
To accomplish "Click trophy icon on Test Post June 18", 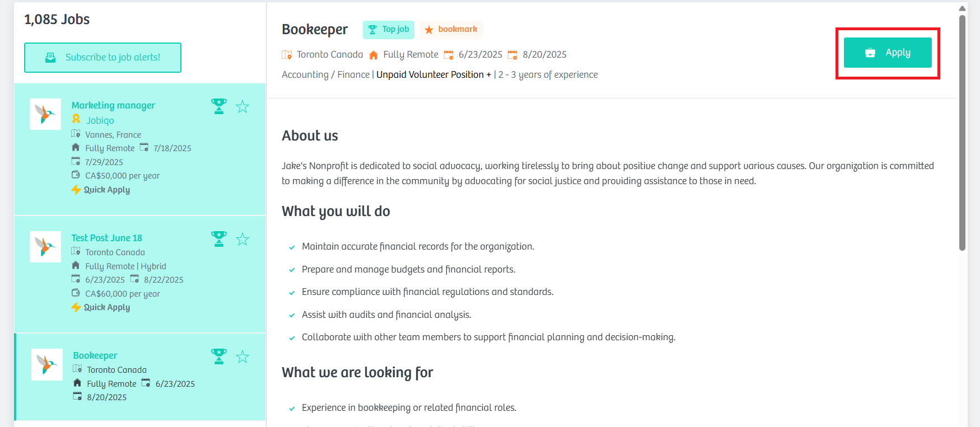I will pyautogui.click(x=219, y=239).
